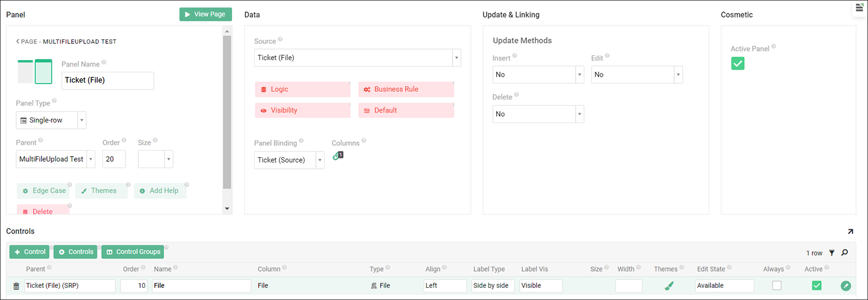Click the View Page button
This screenshot has width=868, height=300.
point(205,14)
